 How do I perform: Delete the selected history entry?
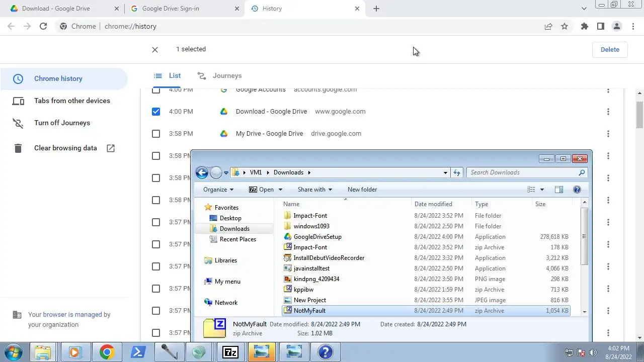610,49
